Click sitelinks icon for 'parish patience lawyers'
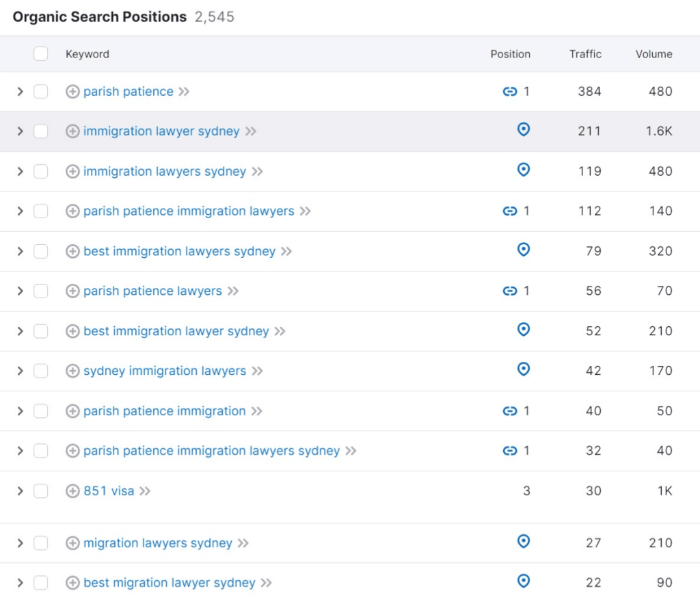The width and height of the screenshot is (700, 602). [x=510, y=291]
